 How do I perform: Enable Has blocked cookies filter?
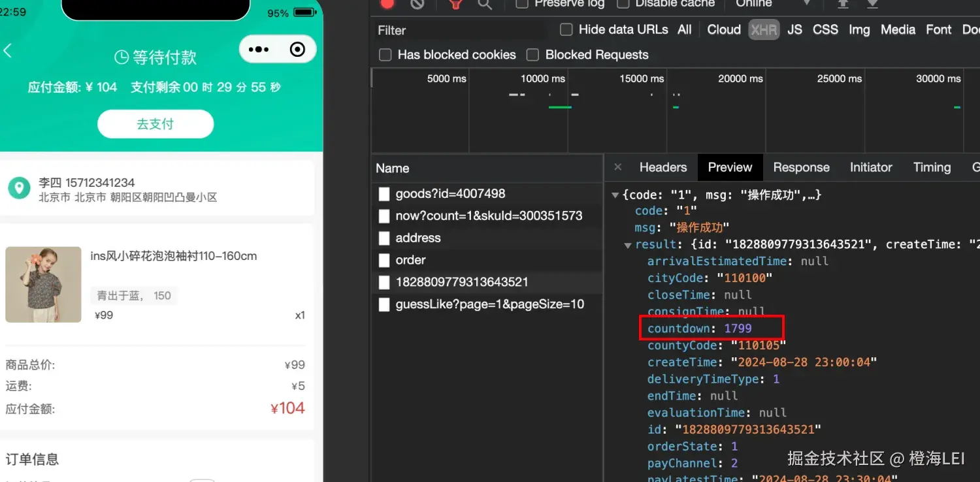coord(385,55)
